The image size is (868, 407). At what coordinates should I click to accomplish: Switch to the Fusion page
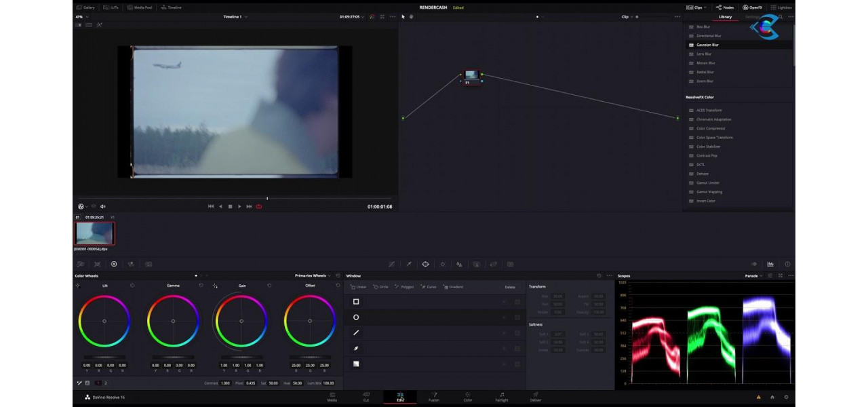coord(434,397)
